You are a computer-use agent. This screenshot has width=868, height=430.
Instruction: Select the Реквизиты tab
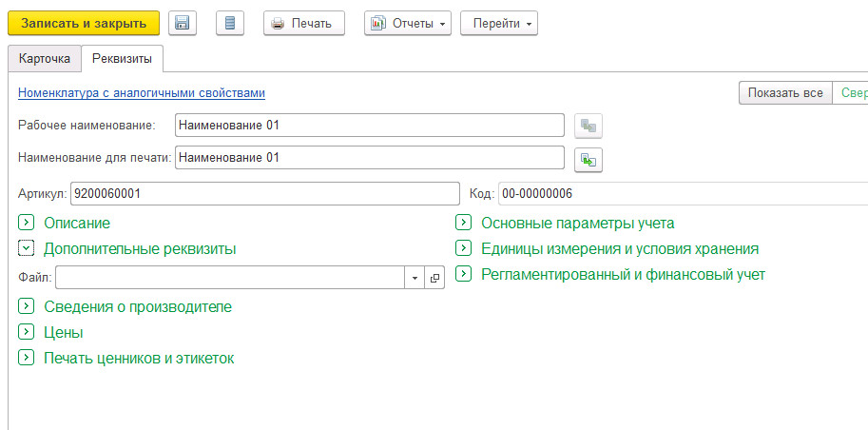click(x=122, y=58)
